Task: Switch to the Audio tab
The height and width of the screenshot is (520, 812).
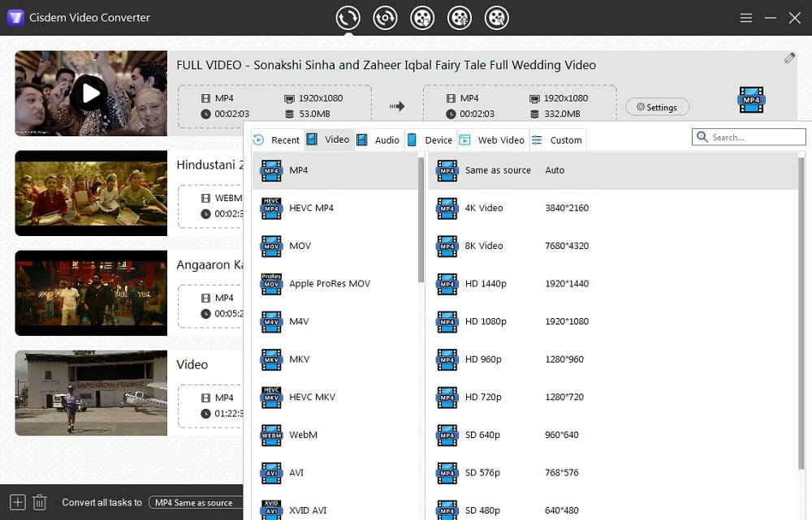Action: (378, 140)
